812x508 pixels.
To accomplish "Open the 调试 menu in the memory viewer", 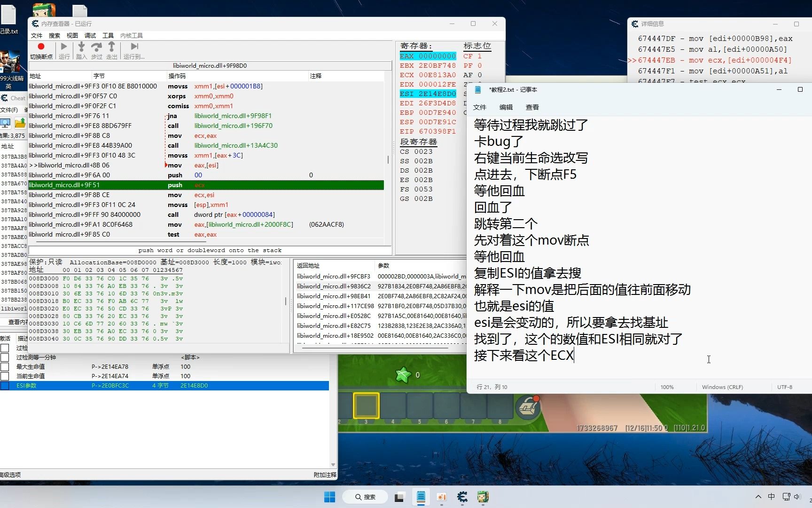I will (x=90, y=35).
